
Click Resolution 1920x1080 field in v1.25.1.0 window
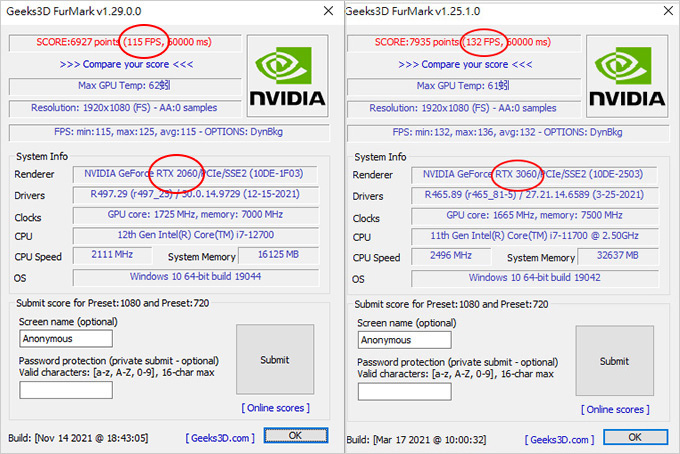pyautogui.click(x=464, y=108)
